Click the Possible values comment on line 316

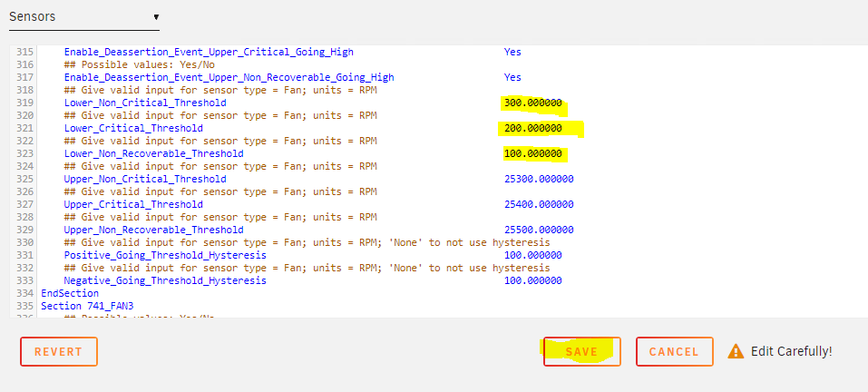point(140,64)
